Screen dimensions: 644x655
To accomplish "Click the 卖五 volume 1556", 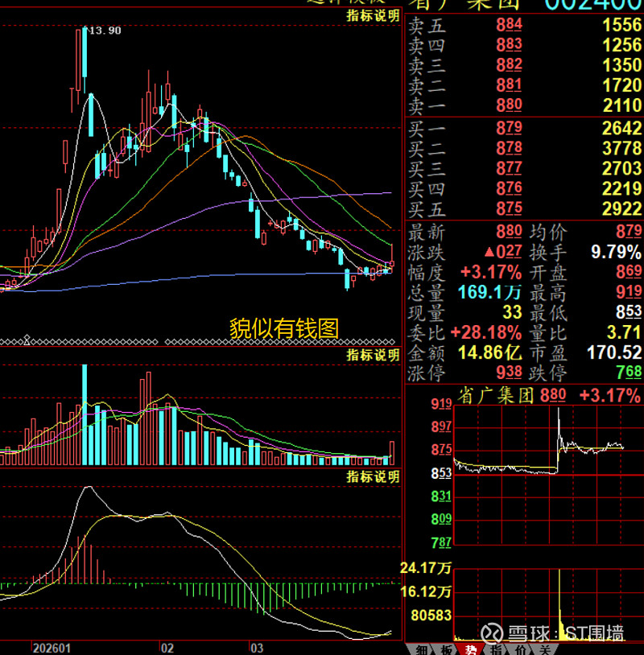I will [621, 25].
